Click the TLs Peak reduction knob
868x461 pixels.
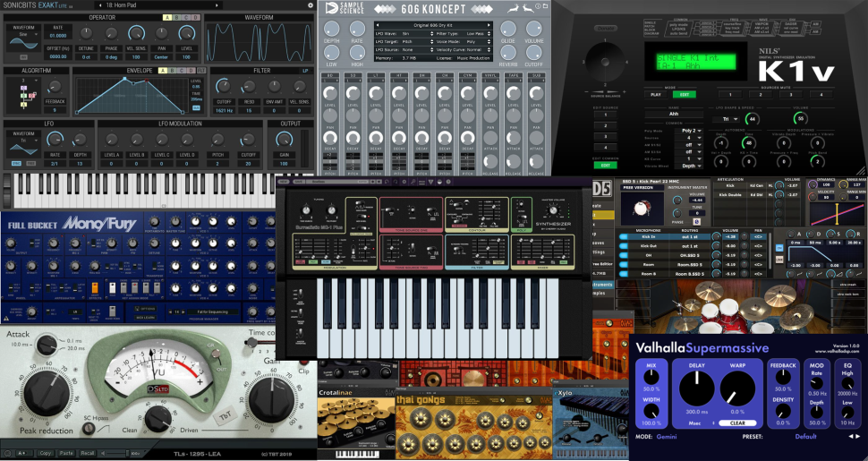pos(47,392)
